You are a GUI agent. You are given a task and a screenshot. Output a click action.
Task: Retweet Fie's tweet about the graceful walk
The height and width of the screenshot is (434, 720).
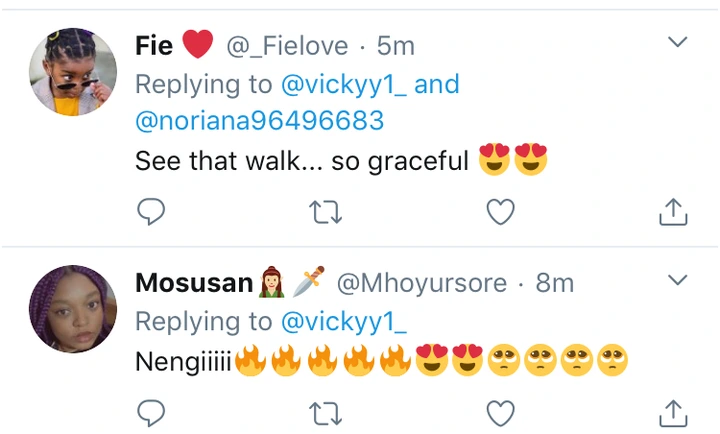324,211
